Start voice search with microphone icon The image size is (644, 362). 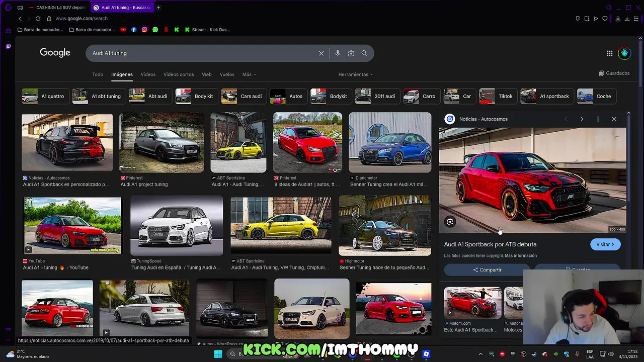338,53
